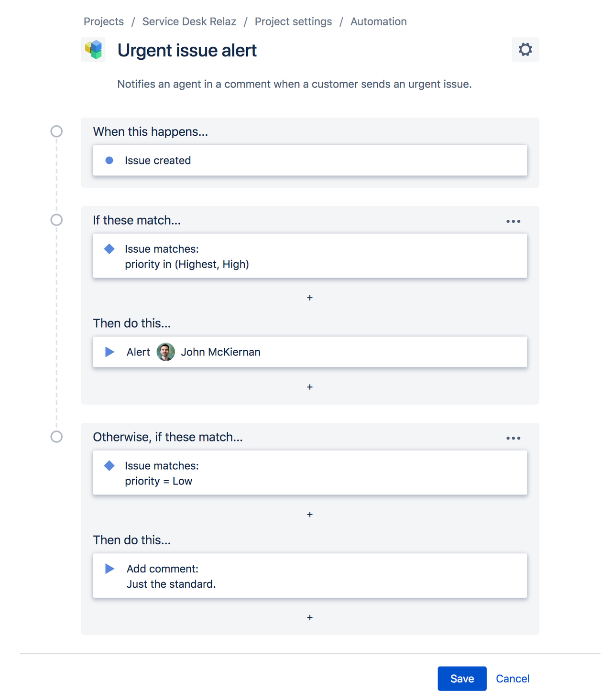This screenshot has width=612, height=700.
Task: Save the automation rule
Action: pos(462,678)
